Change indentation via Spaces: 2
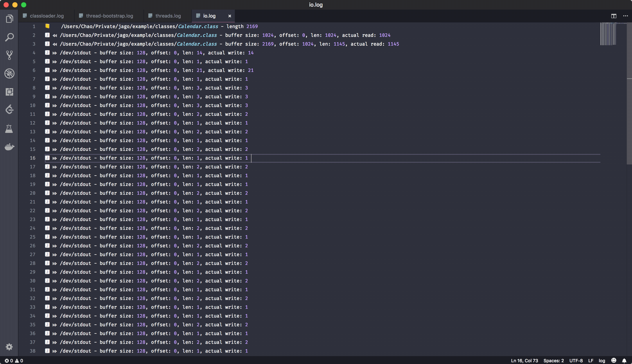Viewport: 632px width, 364px height. click(553, 360)
